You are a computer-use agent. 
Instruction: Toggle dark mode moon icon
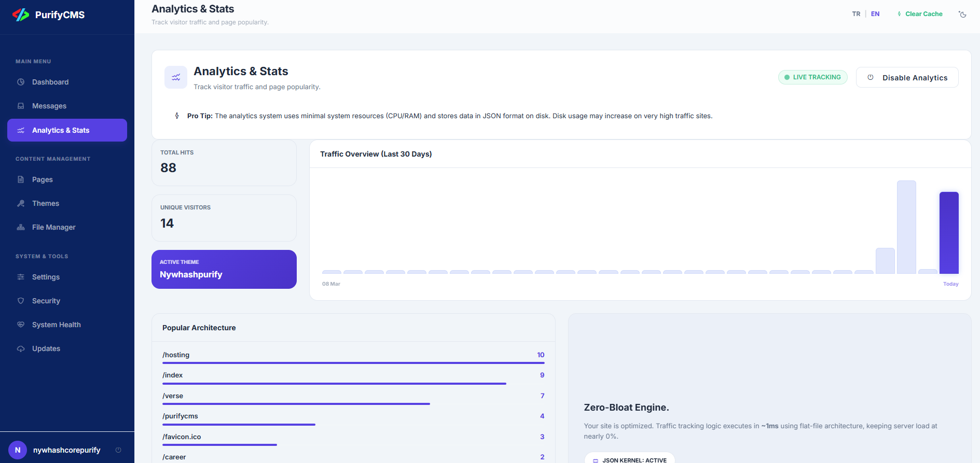(962, 15)
